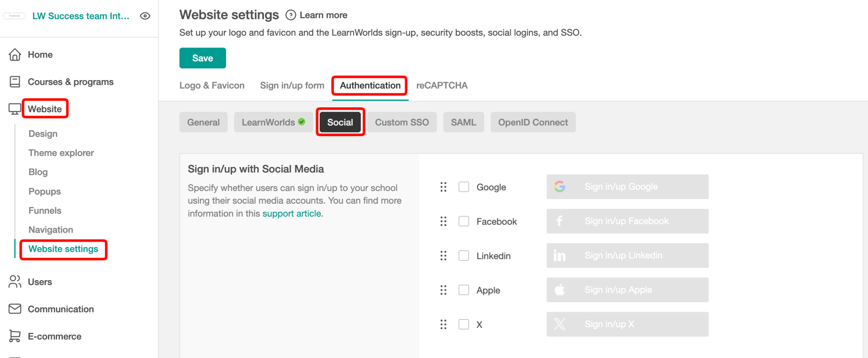
Task: Enable the Google sign in checkbox
Action: tap(464, 187)
